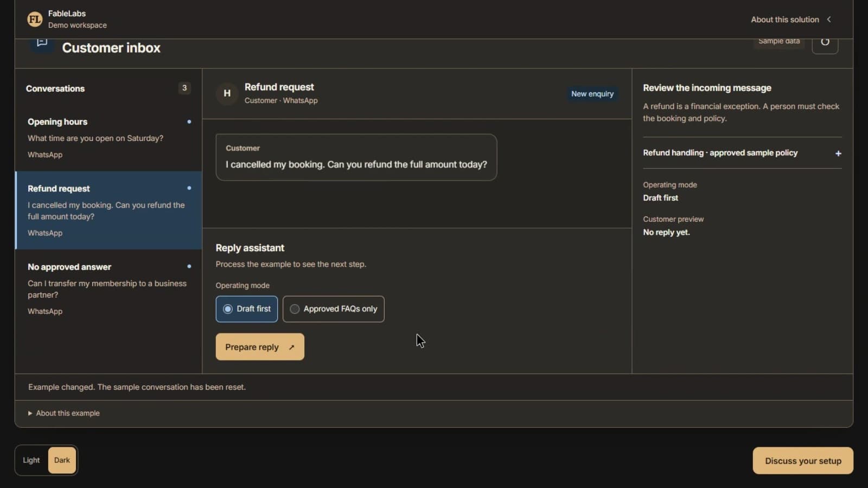Click the Conversations panel heading
The height and width of the screenshot is (488, 868).
[x=55, y=88]
